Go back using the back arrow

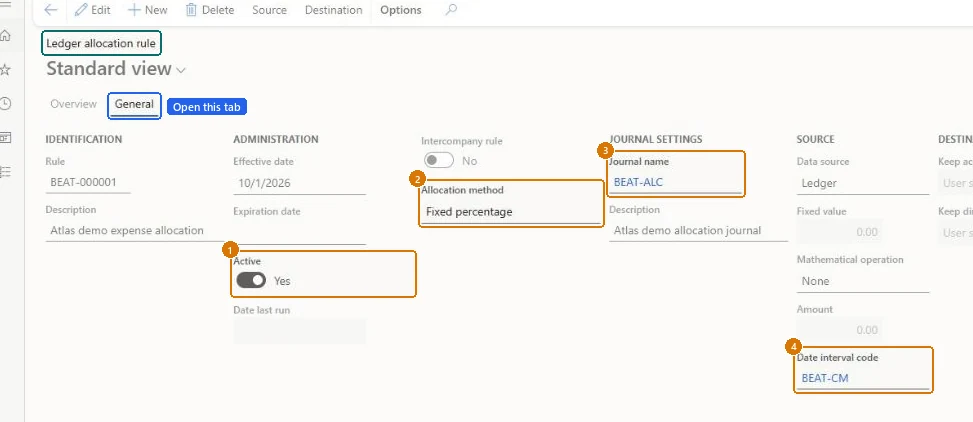tap(50, 10)
